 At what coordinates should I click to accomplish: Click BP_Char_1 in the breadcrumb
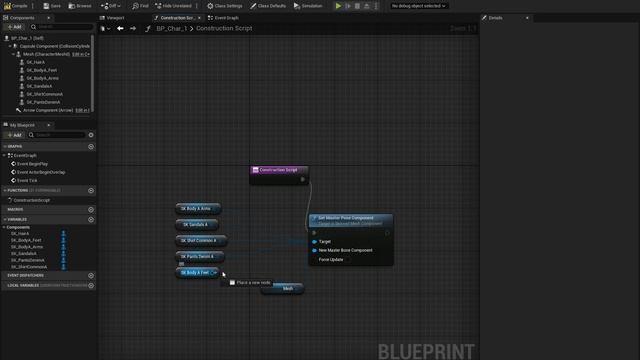[172, 29]
